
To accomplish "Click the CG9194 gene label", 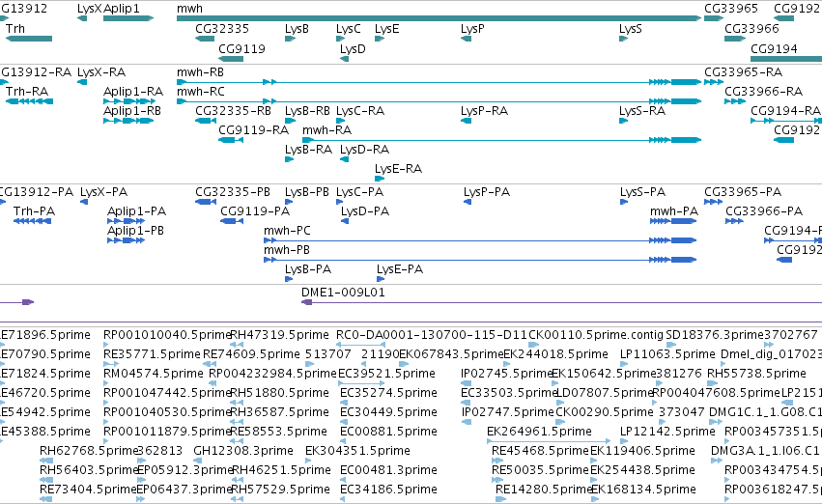I will [774, 48].
